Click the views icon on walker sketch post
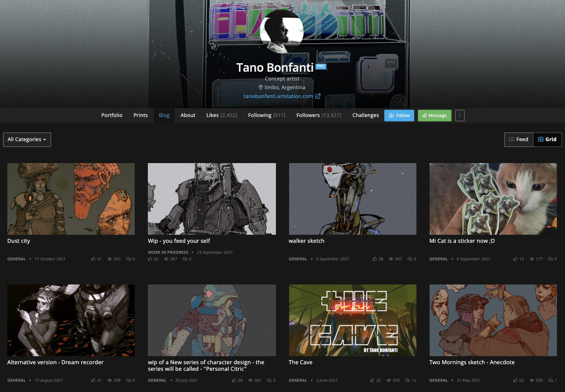 pyautogui.click(x=391, y=259)
